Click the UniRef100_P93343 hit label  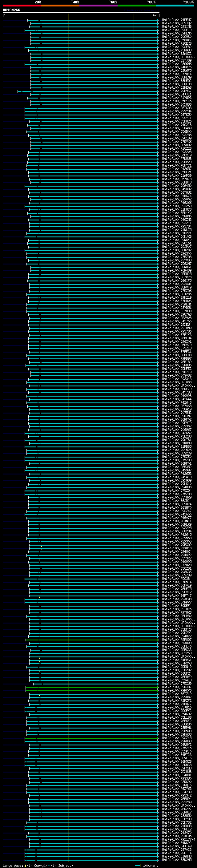tap(177, 379)
